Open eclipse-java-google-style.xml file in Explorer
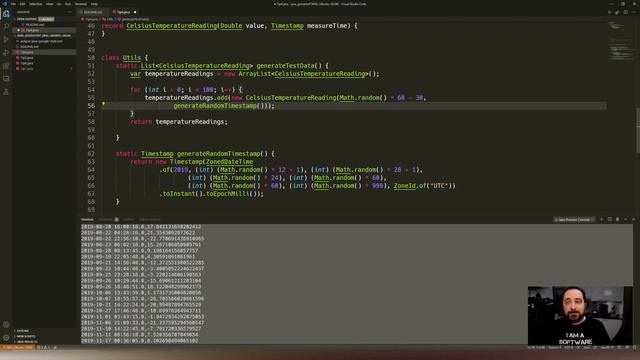Viewport: 640px width, 360px height. (42, 41)
